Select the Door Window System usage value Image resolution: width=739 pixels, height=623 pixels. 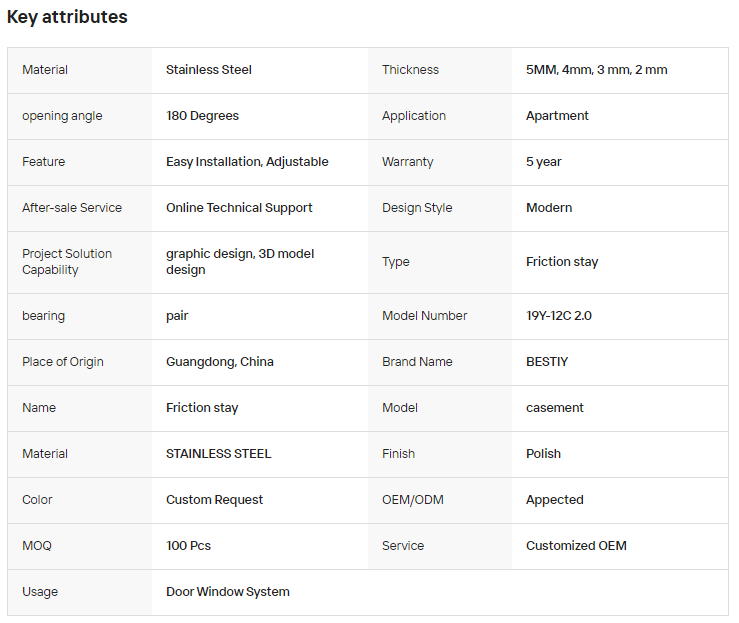(228, 592)
